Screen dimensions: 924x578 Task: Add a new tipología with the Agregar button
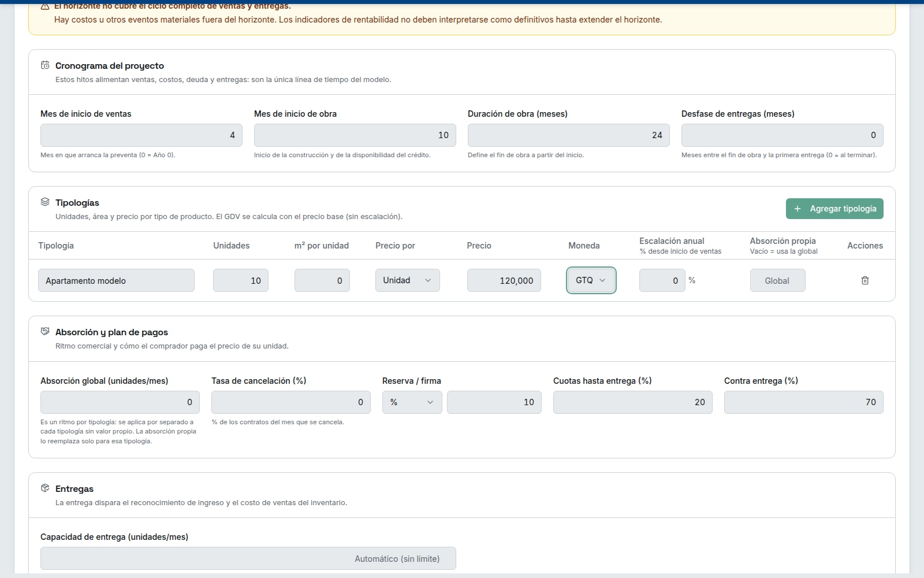point(834,209)
